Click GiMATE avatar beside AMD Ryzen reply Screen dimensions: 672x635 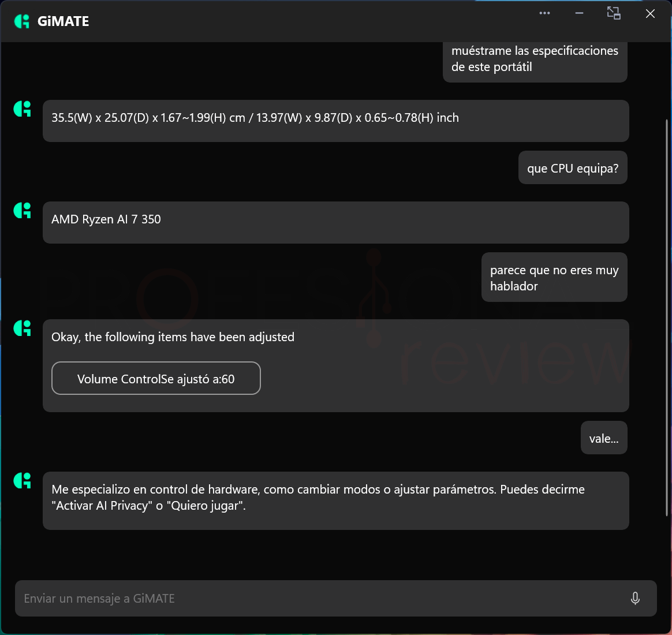click(23, 210)
